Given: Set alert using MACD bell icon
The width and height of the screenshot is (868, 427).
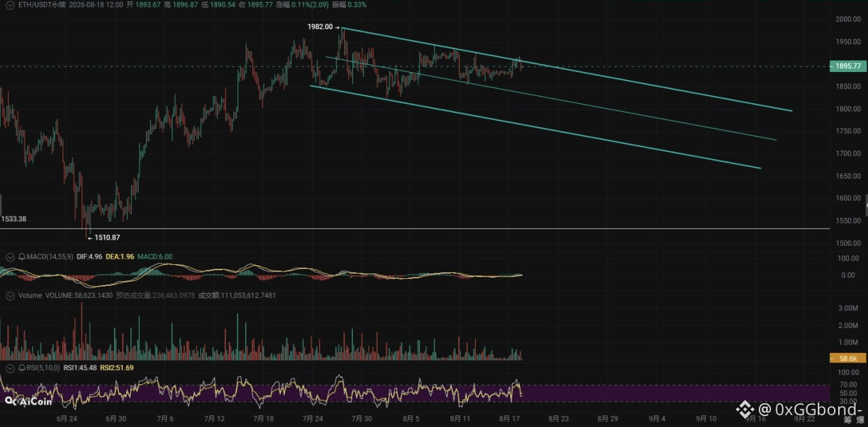Looking at the screenshot, I should pos(22,257).
